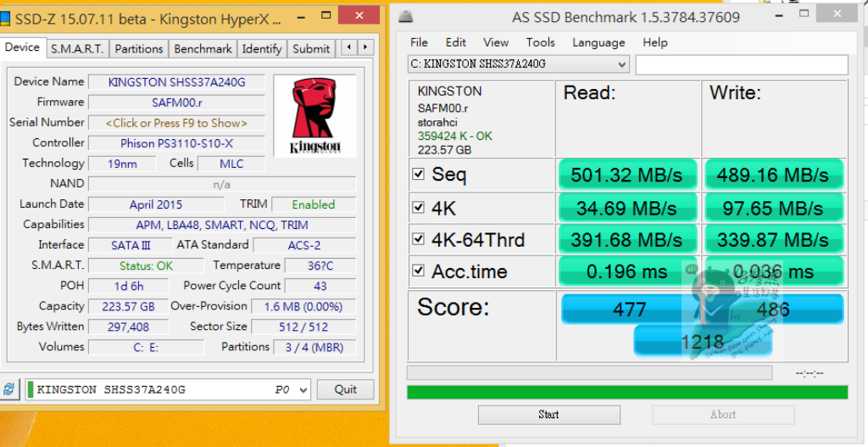Click the Start benchmark button

click(548, 414)
